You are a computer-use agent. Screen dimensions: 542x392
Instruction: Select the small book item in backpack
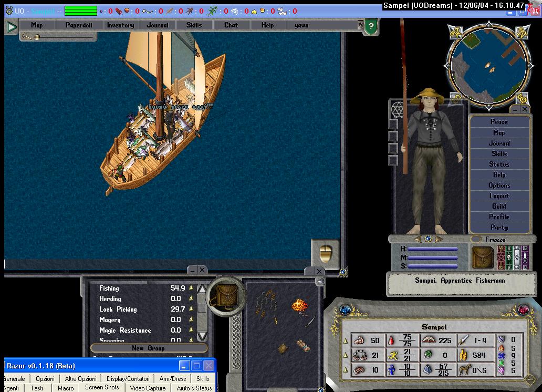[283, 348]
